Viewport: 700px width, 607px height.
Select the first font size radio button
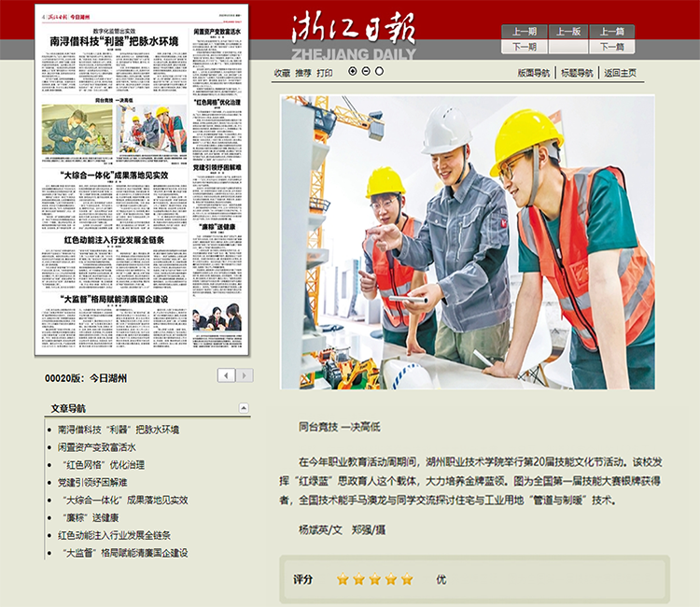point(353,71)
